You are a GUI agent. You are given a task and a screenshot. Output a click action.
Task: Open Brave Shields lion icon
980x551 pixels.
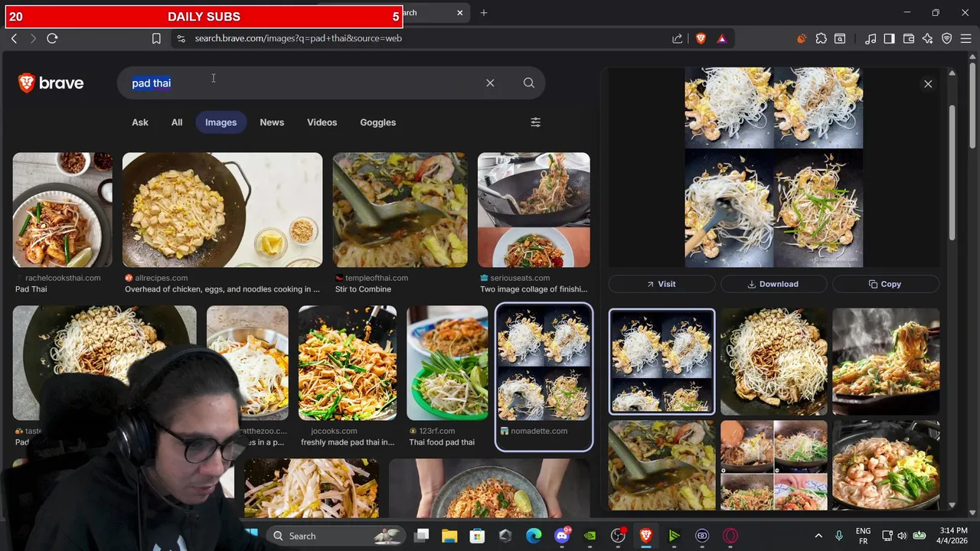(x=701, y=38)
